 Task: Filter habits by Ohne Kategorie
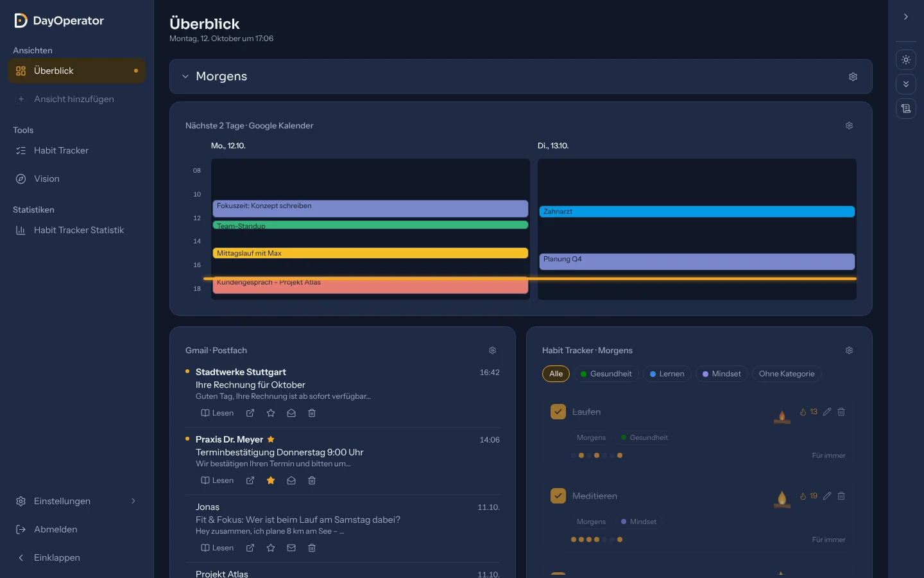787,374
